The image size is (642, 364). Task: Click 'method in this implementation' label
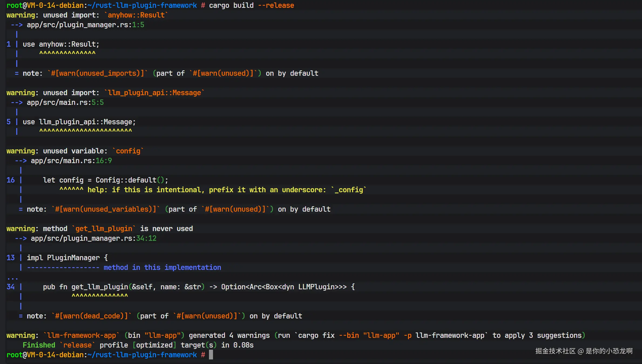coord(162,267)
